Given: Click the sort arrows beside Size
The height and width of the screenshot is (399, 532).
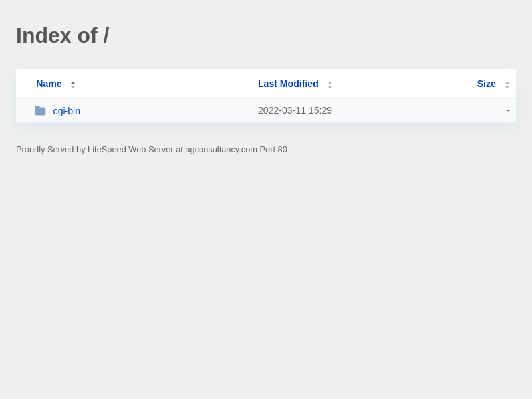Looking at the screenshot, I should click(507, 84).
